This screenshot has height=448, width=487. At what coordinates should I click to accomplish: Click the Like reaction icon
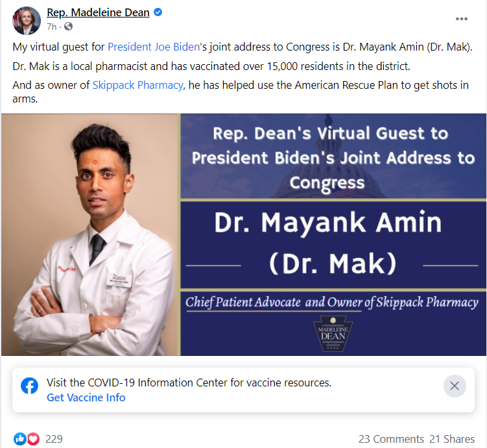[20, 439]
